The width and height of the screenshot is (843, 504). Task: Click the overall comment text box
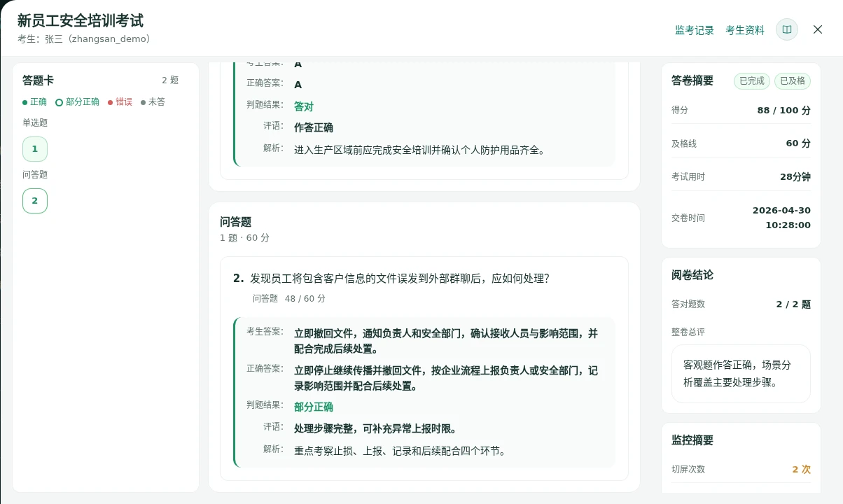pos(741,374)
